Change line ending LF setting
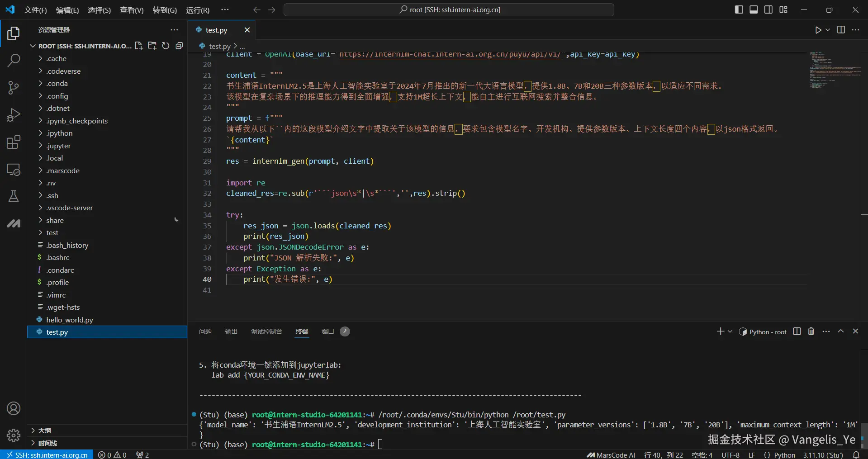This screenshot has width=868, height=459. (x=752, y=455)
